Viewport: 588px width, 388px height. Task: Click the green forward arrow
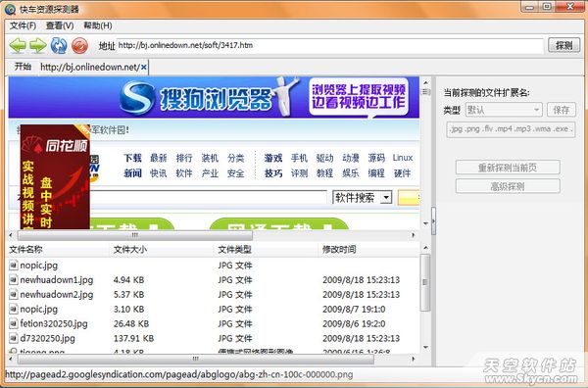pyautogui.click(x=38, y=46)
